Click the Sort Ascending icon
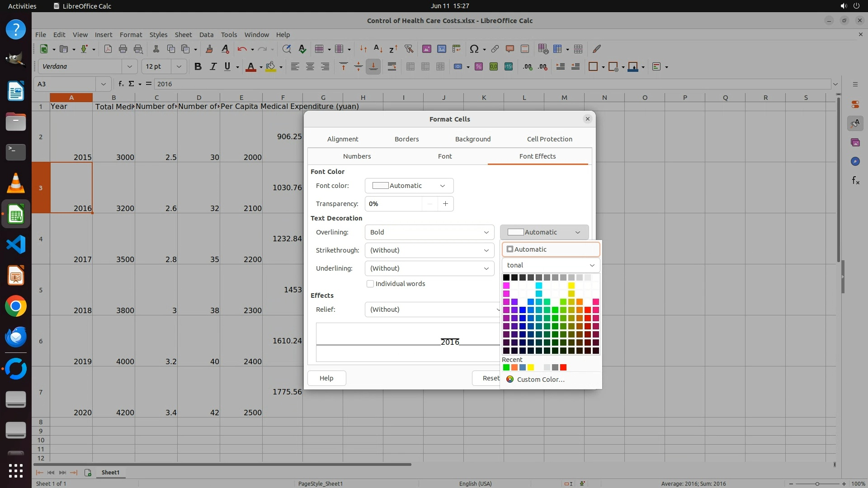Viewport: 868px width, 488px height. click(x=378, y=49)
